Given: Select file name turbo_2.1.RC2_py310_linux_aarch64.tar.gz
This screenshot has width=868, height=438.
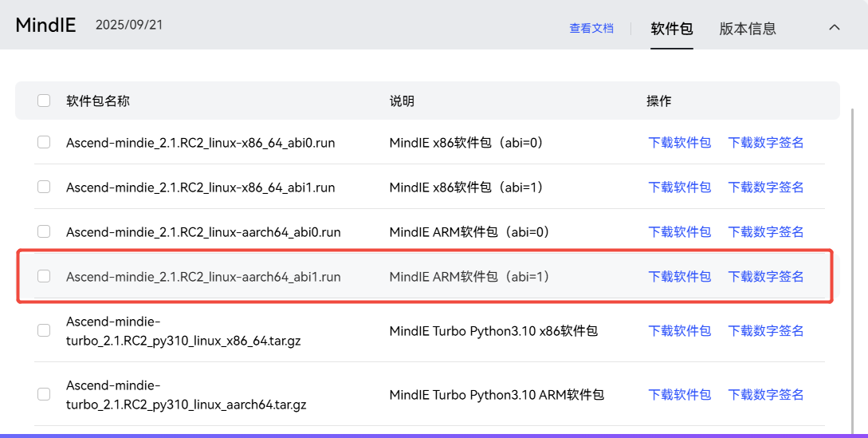Looking at the screenshot, I should pyautogui.click(x=186, y=404).
